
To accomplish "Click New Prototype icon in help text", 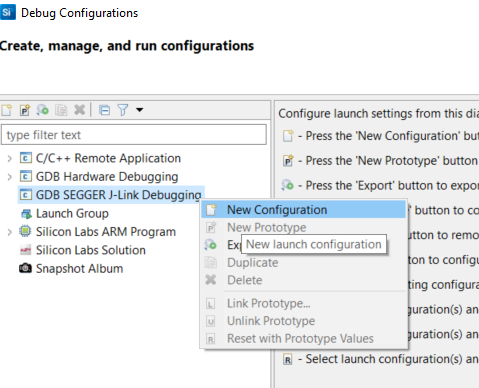I will 288,161.
